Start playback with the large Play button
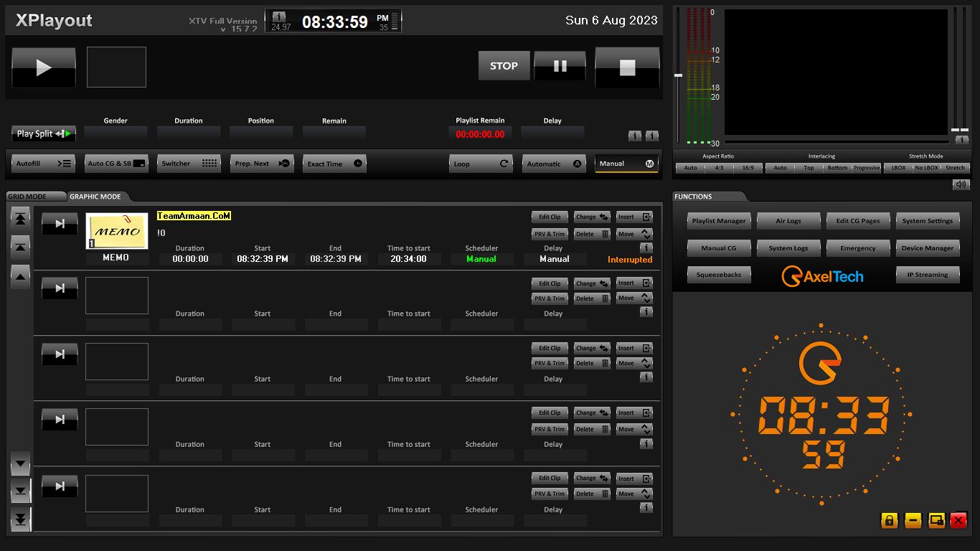Image resolution: width=980 pixels, height=551 pixels. coord(44,67)
